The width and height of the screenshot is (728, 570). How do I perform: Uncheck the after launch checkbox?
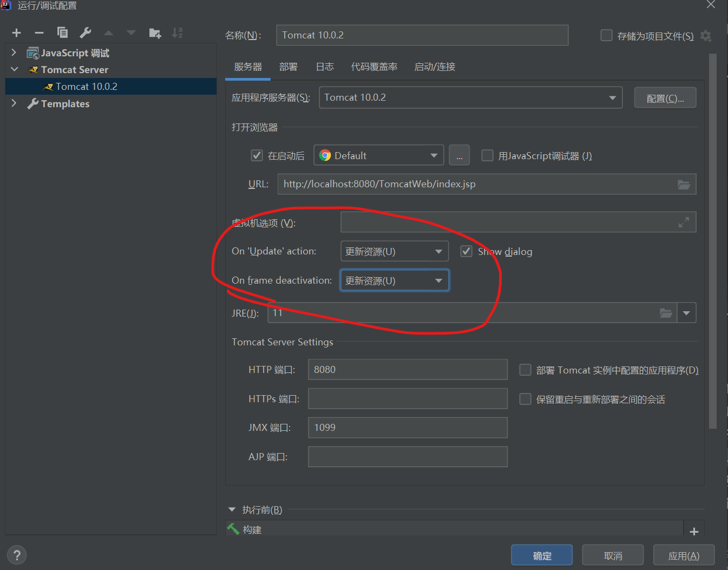pyautogui.click(x=257, y=156)
